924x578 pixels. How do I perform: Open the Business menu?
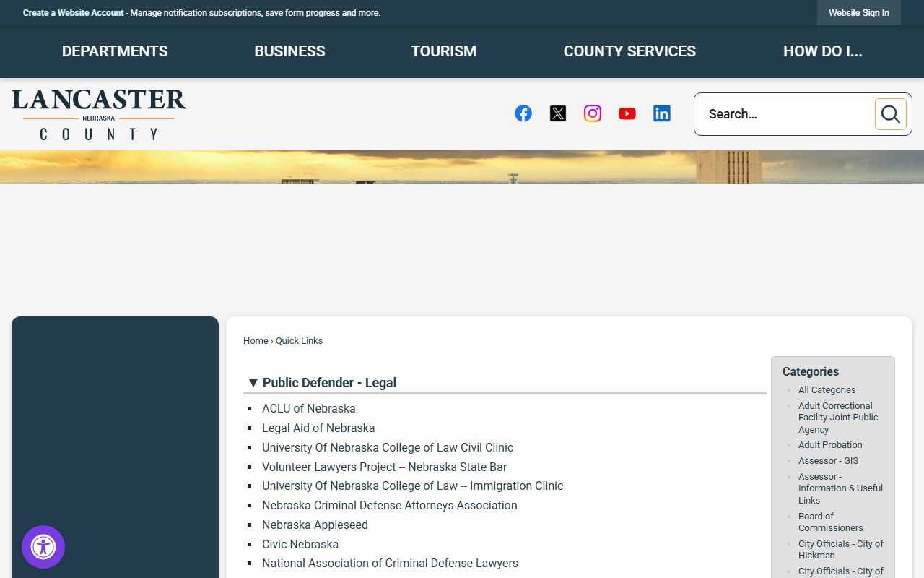289,51
